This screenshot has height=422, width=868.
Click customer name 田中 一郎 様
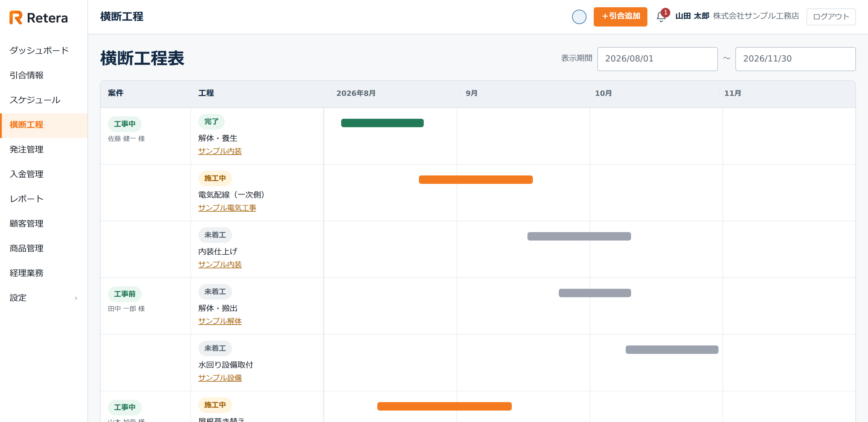pyautogui.click(x=126, y=308)
